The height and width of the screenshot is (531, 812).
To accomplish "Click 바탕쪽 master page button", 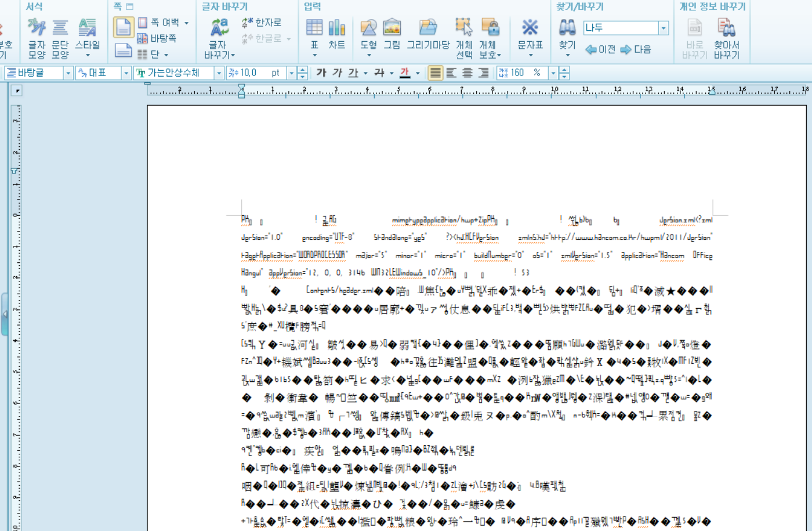I will 157,38.
